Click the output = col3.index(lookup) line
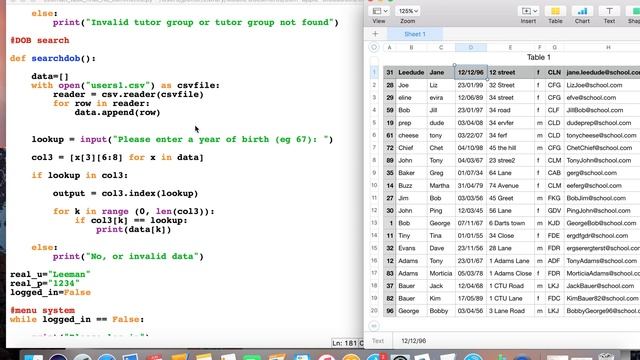The image size is (640, 360). point(125,193)
